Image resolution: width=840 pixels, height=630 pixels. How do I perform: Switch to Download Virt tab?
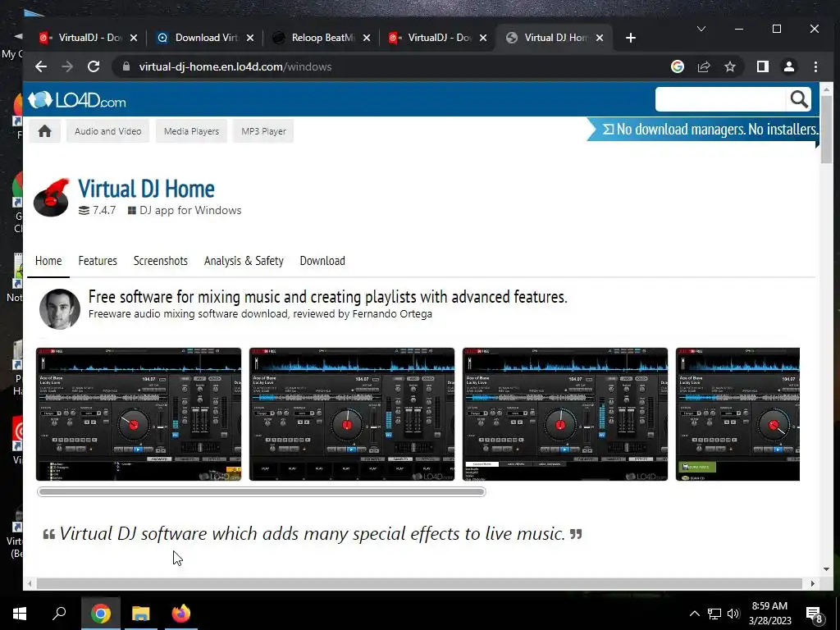pyautogui.click(x=197, y=38)
